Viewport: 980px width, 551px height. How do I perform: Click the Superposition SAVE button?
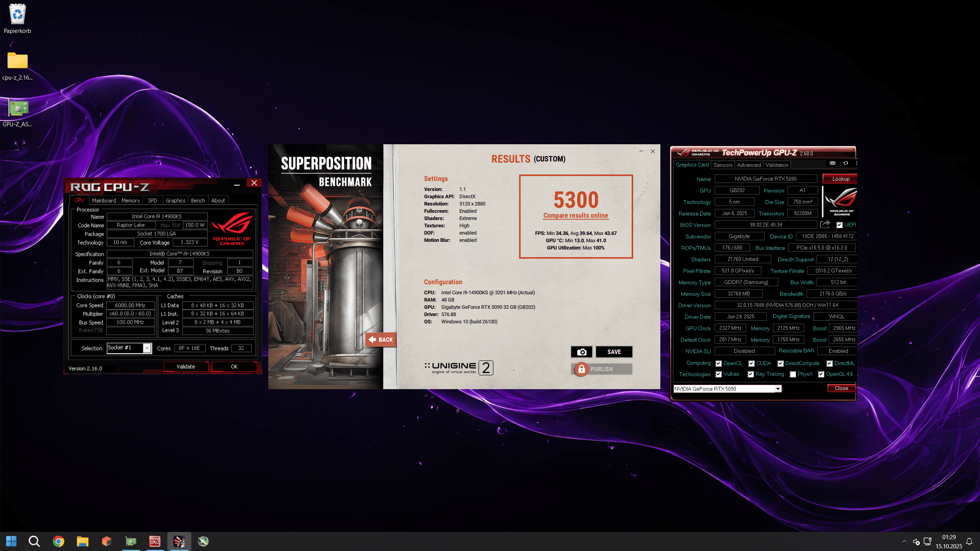[x=614, y=352]
